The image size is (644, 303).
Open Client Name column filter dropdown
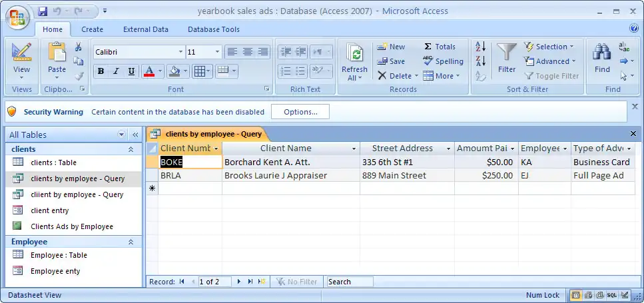pos(354,149)
